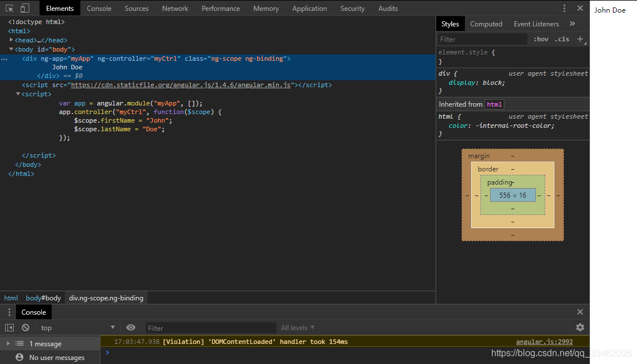Select the drawer Console tab

(x=34, y=312)
